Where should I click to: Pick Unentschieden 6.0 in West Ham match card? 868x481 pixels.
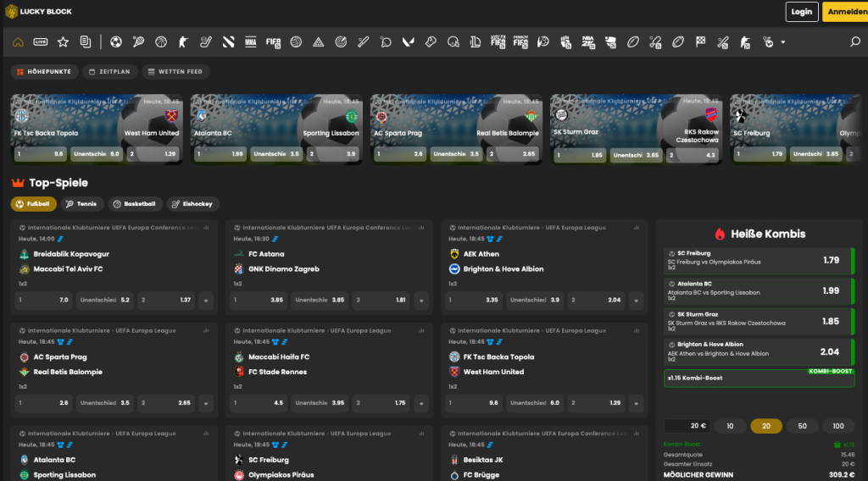(x=535, y=403)
